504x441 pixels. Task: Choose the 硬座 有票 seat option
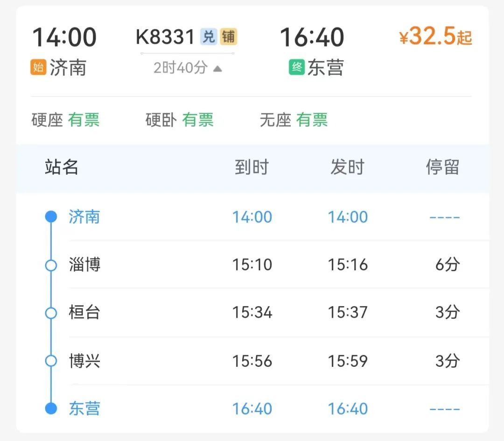click(x=66, y=120)
